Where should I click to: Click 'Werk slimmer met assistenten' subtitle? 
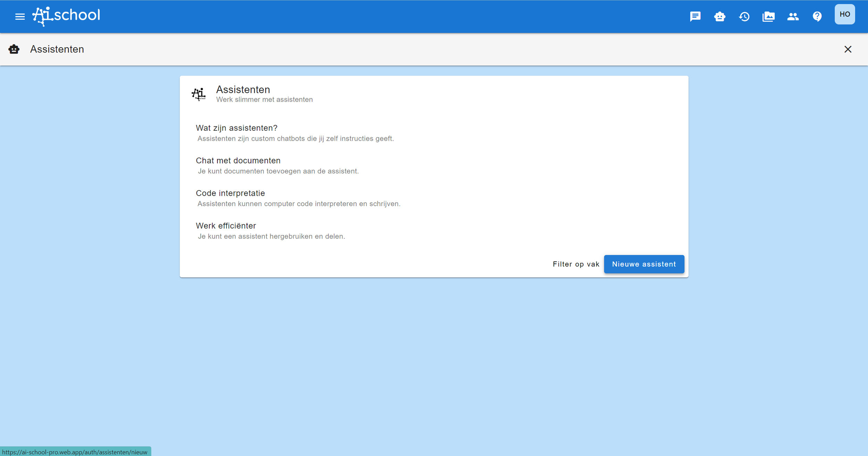pyautogui.click(x=264, y=100)
